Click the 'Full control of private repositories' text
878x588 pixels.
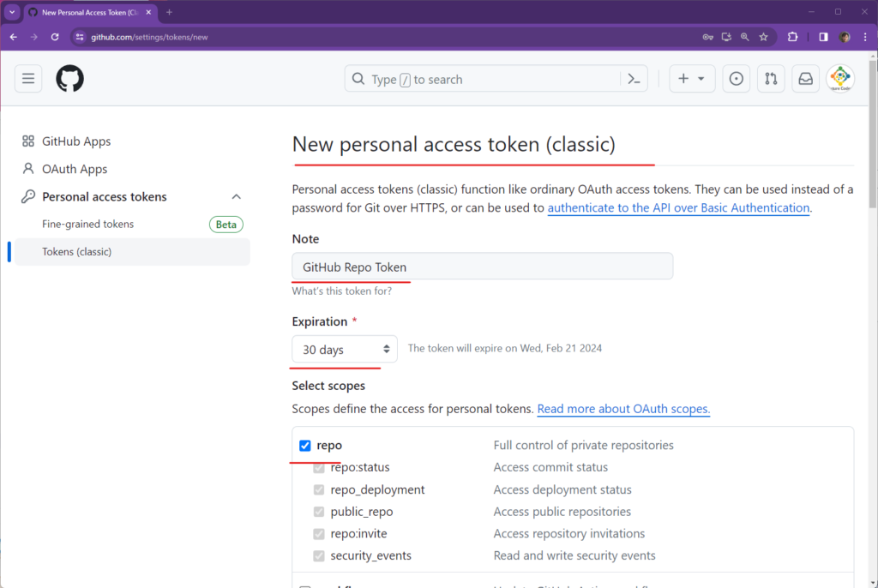583,445
